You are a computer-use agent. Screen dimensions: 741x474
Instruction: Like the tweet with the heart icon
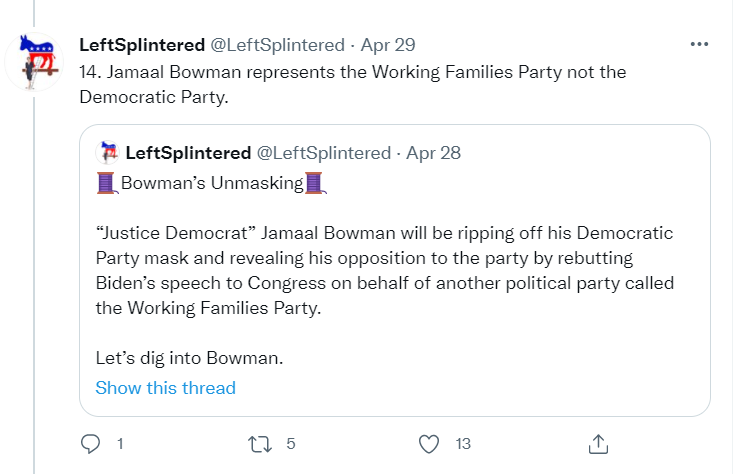(429, 443)
